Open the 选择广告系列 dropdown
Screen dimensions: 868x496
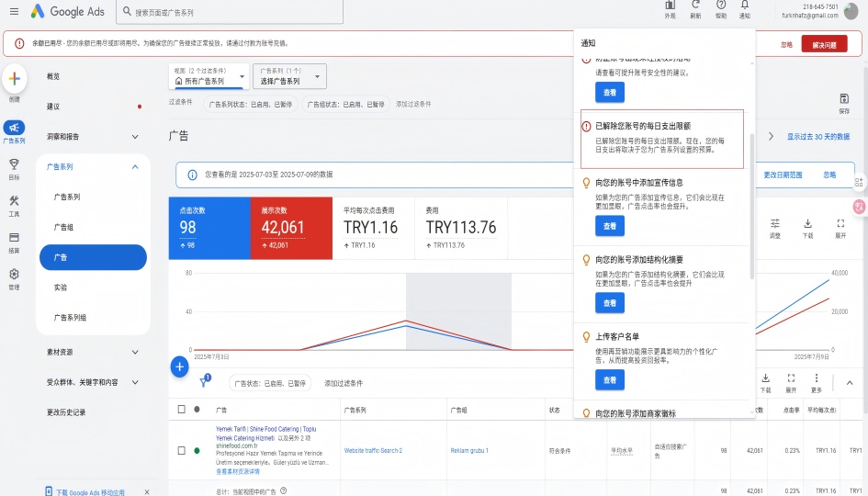[290, 76]
